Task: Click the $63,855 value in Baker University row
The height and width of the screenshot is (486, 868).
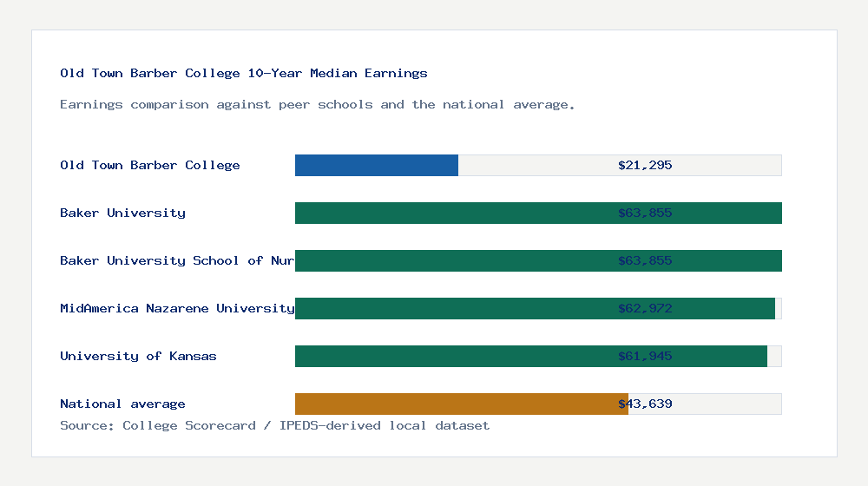Action: coord(645,213)
